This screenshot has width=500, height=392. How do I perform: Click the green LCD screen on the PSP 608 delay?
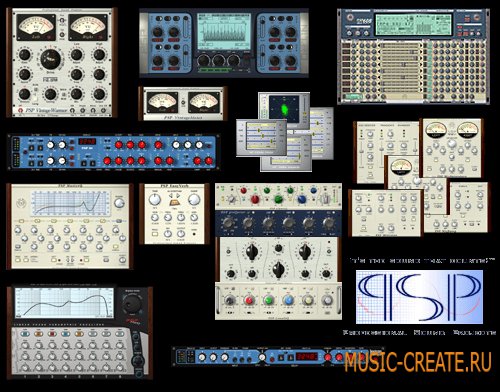tap(413, 25)
